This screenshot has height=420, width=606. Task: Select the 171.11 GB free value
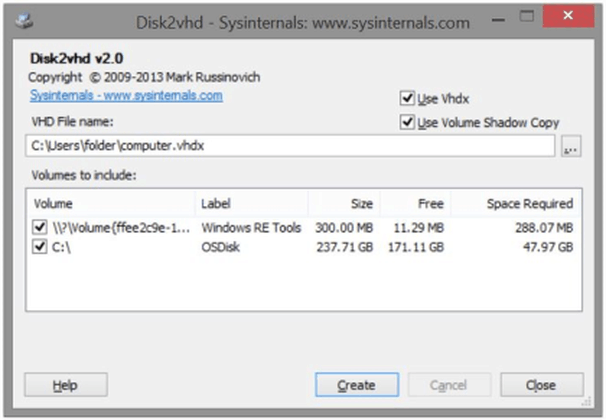click(416, 247)
